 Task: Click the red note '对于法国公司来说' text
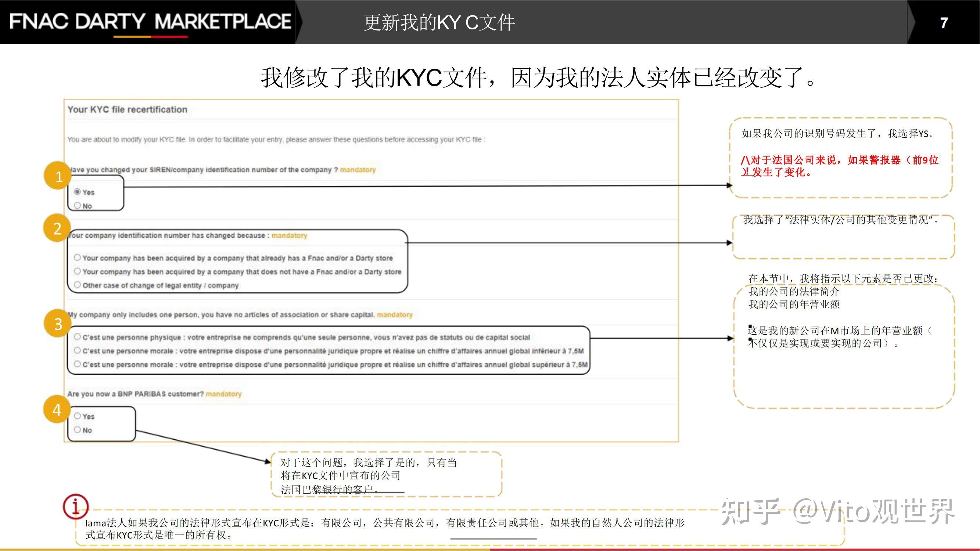[x=840, y=166]
